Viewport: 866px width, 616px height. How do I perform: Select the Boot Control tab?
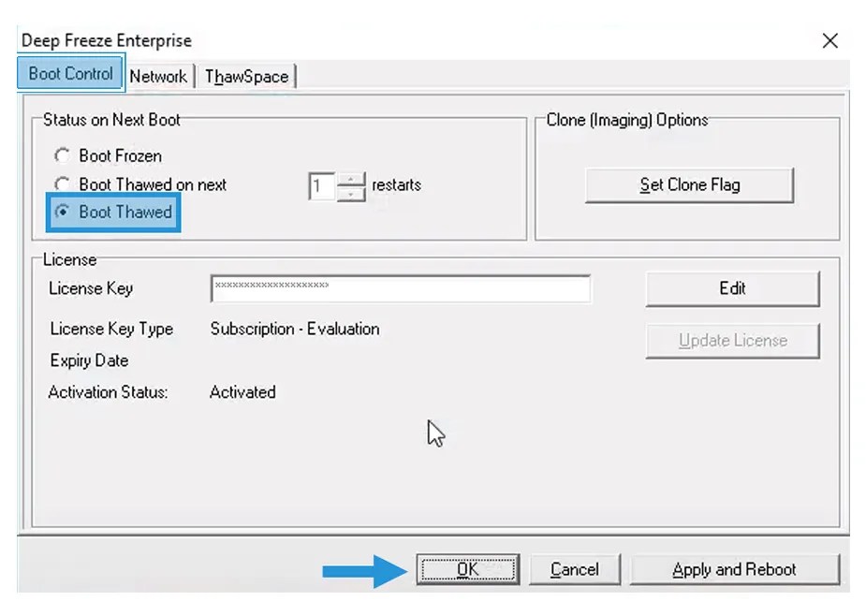click(69, 72)
